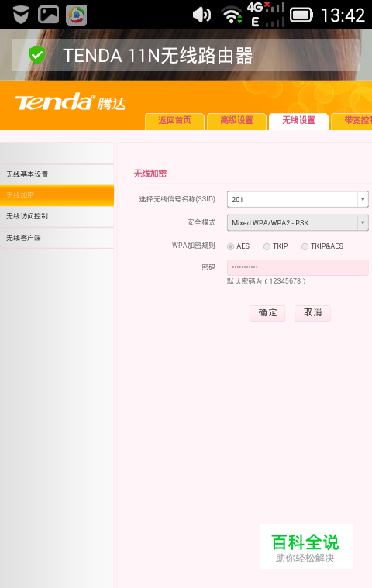372x588 pixels.
Task: Click the 确定 confirm button
Action: 267,313
